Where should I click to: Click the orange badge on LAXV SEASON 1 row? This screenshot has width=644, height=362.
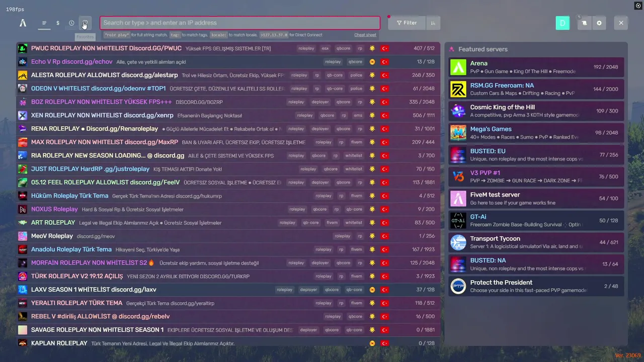coord(372,290)
